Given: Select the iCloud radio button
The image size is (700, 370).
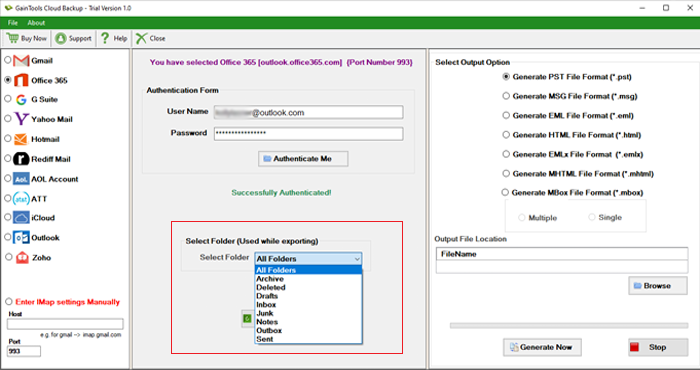Looking at the screenshot, I should point(8,217).
